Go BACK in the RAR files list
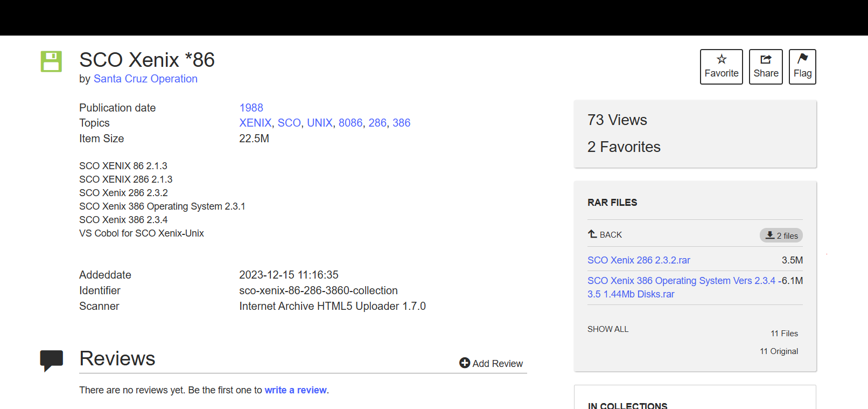Image resolution: width=868 pixels, height=409 pixels. click(605, 234)
